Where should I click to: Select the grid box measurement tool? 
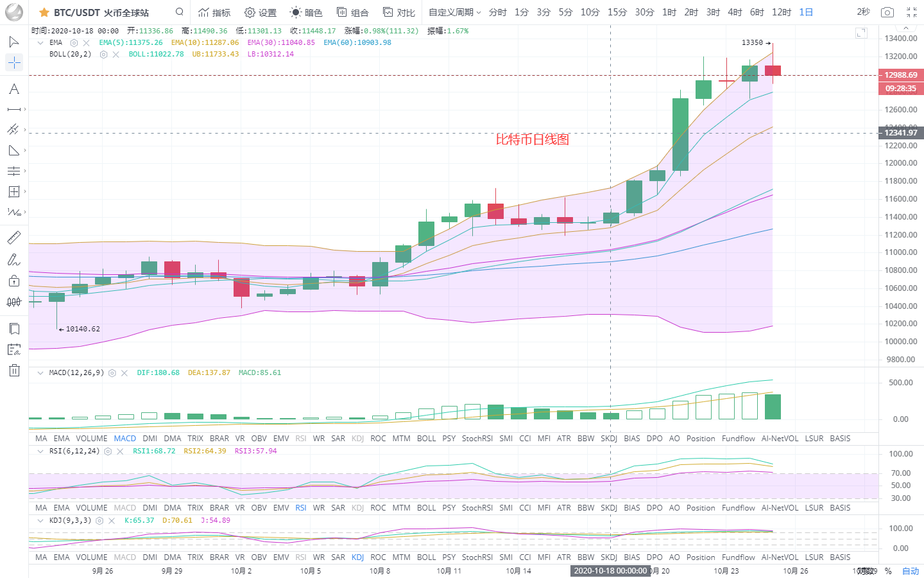tap(13, 191)
